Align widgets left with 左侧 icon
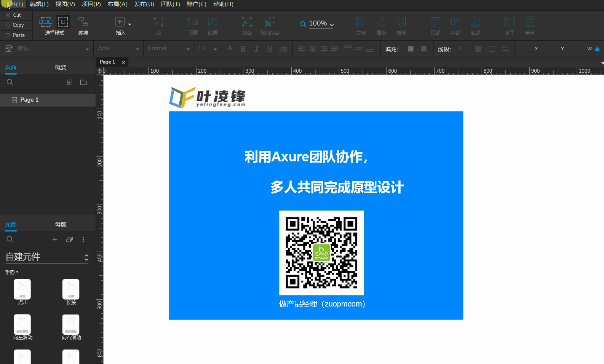604x364 pixels. pos(361,22)
